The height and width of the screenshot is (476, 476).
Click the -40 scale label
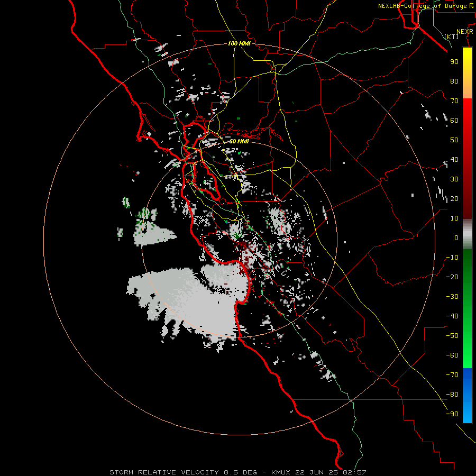[x=452, y=316]
